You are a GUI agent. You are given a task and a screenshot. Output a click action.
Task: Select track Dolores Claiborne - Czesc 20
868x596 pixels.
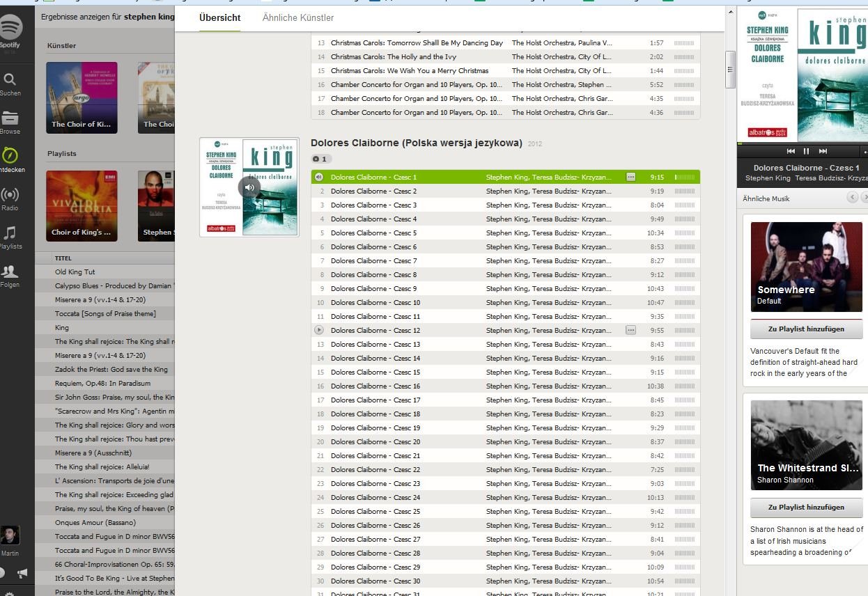point(506,442)
